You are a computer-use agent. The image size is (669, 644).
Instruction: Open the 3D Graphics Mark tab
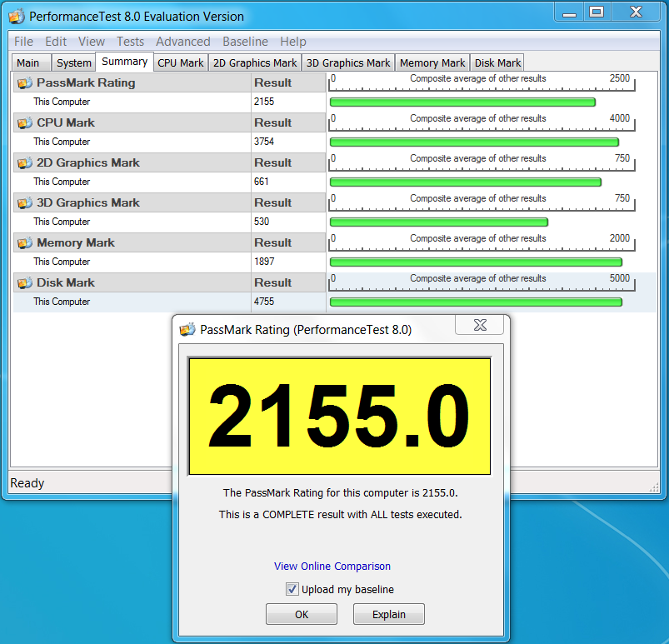(348, 62)
